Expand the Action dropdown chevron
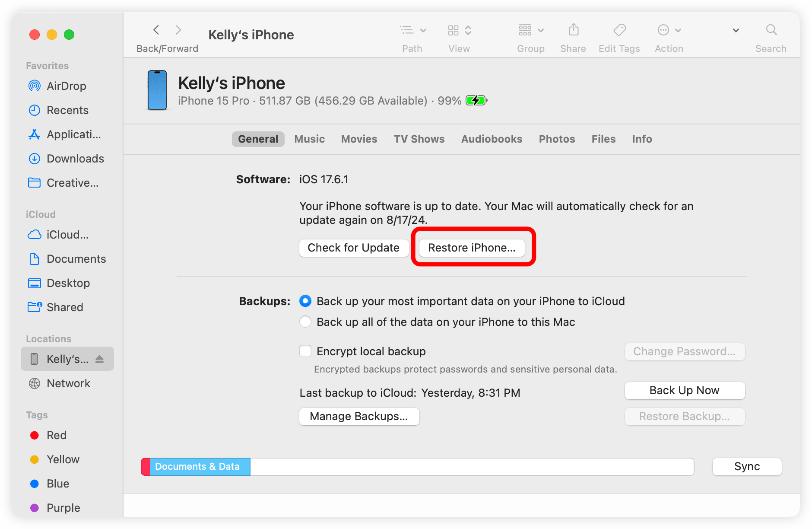812x529 pixels. [x=678, y=30]
